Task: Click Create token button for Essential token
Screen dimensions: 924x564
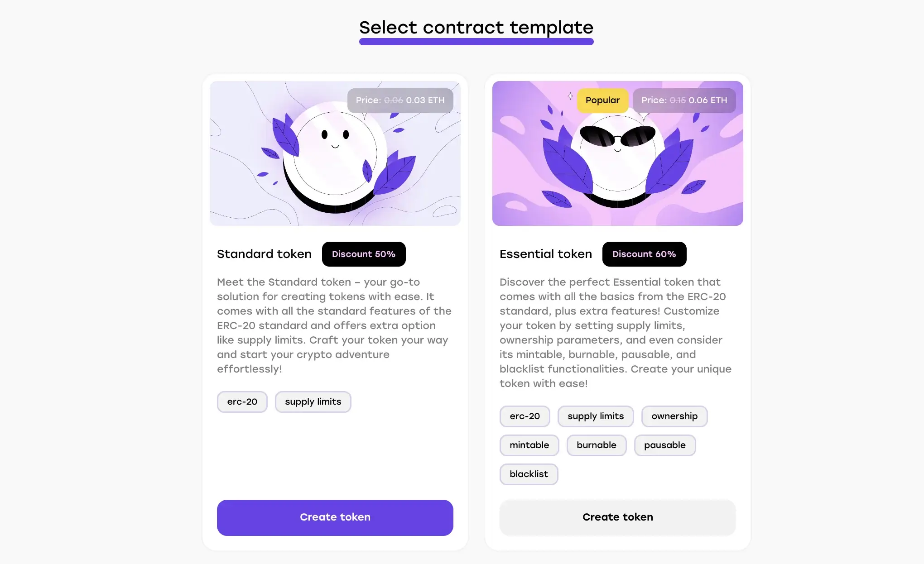Action: 618,517
